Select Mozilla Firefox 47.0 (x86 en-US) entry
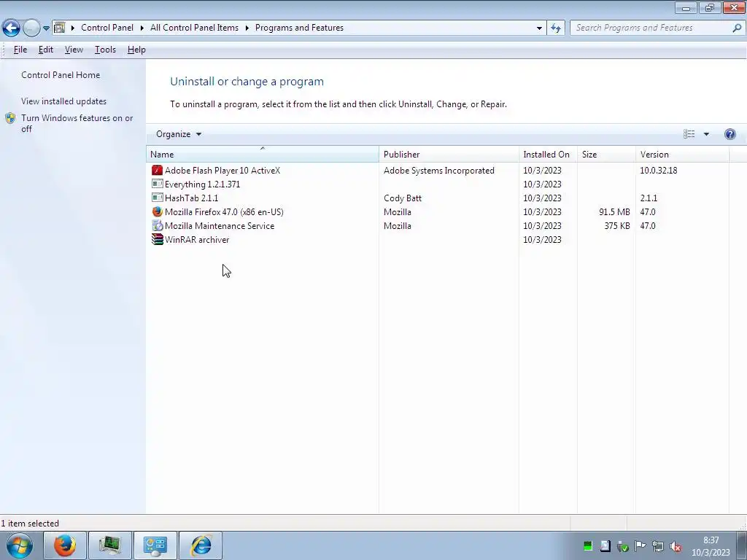This screenshot has height=560, width=747. [224, 212]
